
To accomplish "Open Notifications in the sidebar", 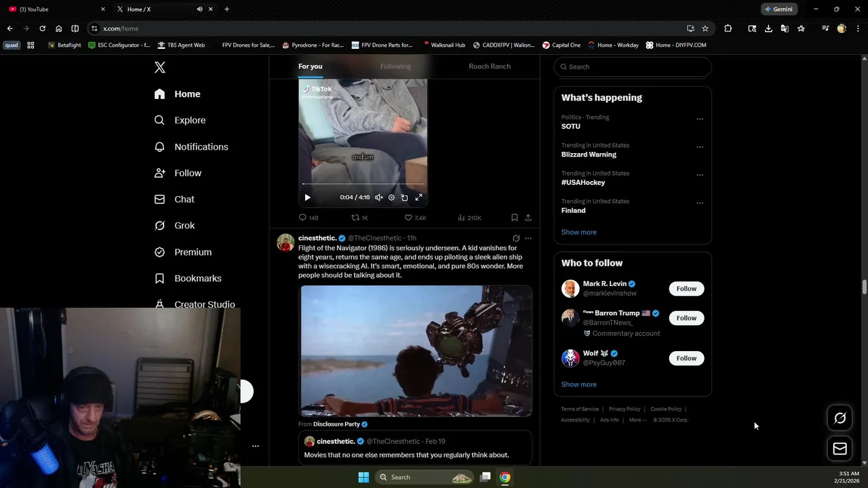I will tap(191, 146).
